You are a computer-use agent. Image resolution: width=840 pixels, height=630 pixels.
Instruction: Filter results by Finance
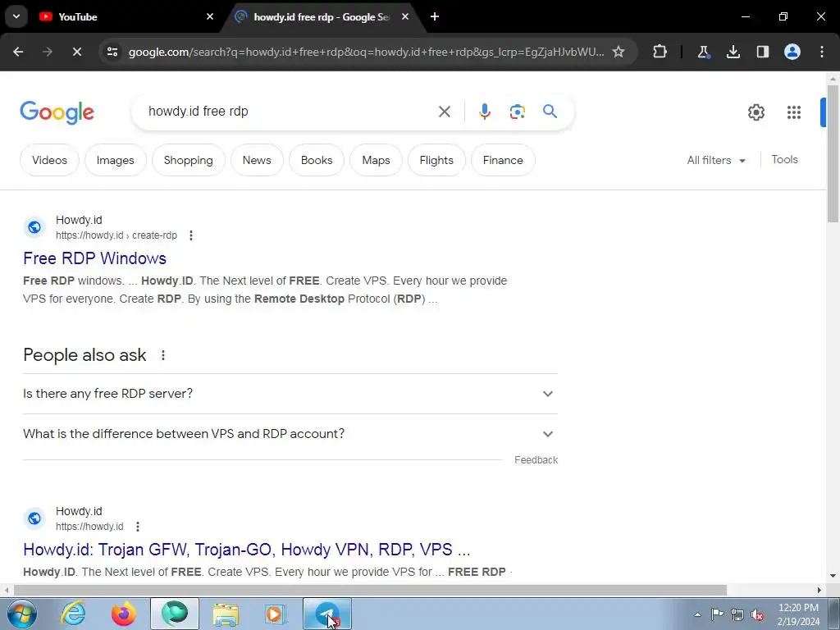click(x=503, y=160)
